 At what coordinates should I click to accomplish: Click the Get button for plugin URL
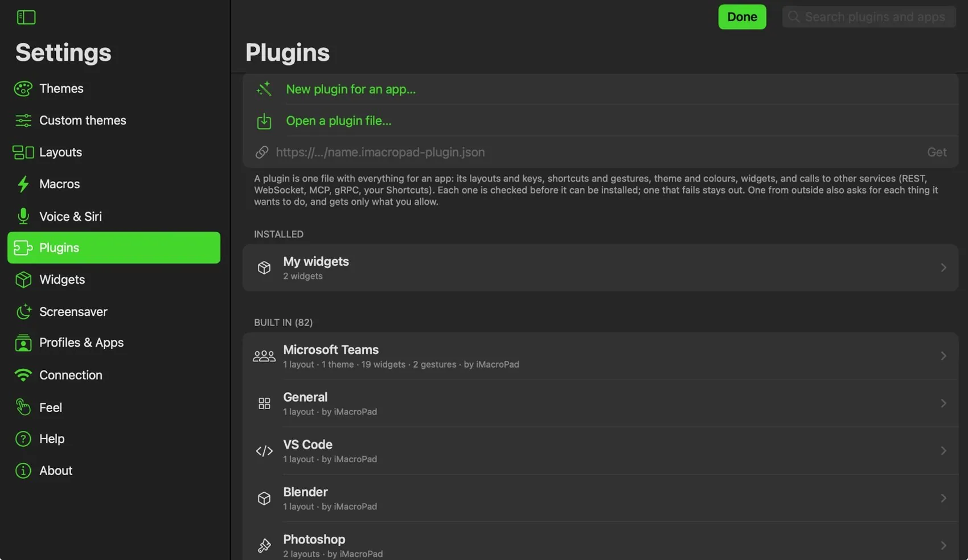coord(937,152)
